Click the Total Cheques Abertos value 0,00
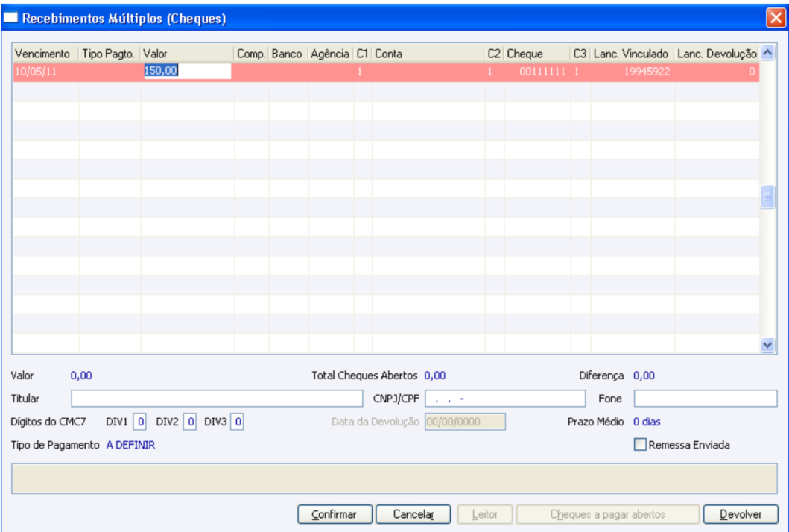This screenshot has width=789, height=532. click(x=435, y=376)
